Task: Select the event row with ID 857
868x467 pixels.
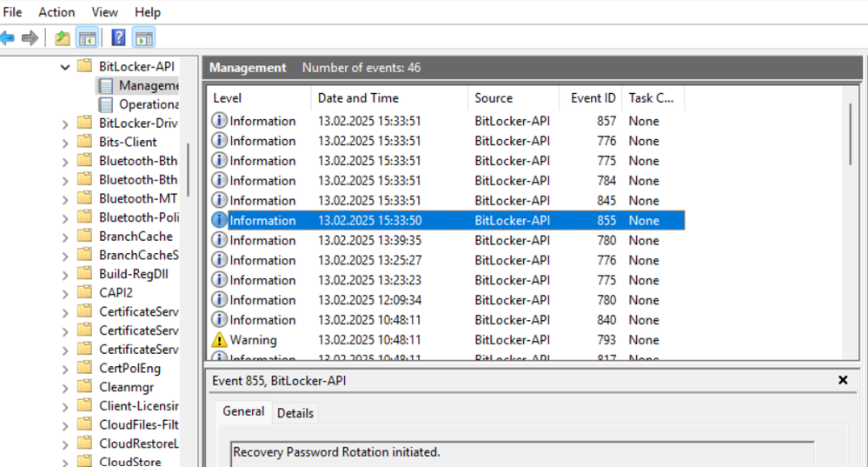Action: 447,121
